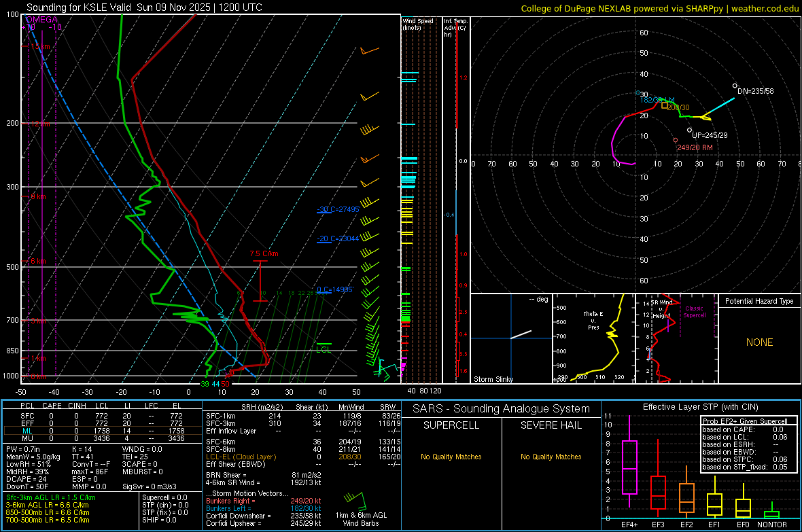Select the SFC parcel row
The image size is (802, 532).
coord(101,416)
